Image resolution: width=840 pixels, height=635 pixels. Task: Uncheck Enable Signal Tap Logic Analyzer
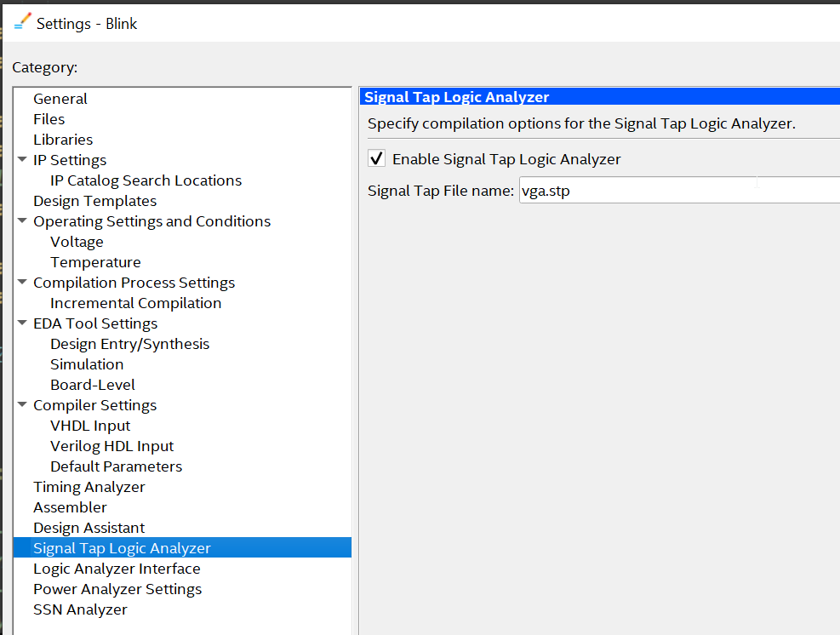375,159
